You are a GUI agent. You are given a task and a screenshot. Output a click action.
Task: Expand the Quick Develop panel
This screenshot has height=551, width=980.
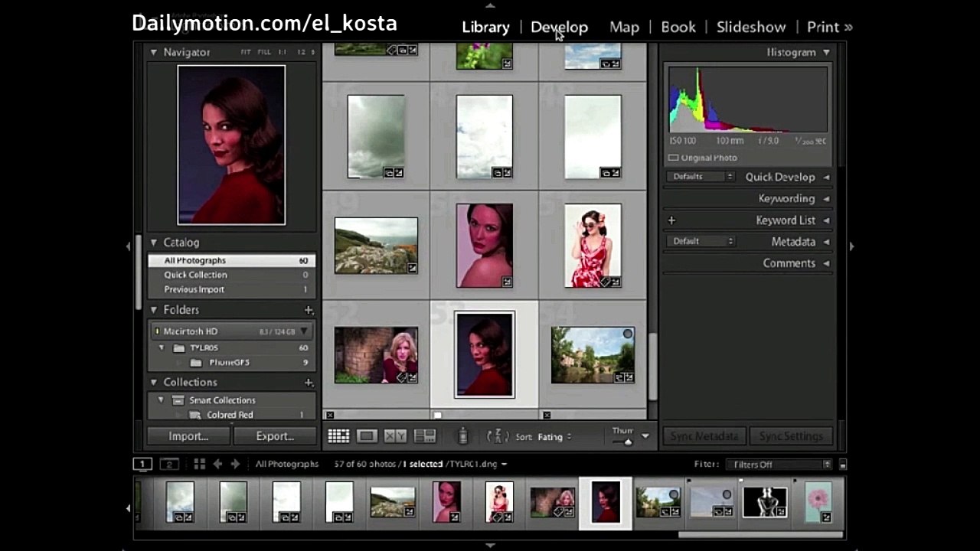(x=826, y=177)
